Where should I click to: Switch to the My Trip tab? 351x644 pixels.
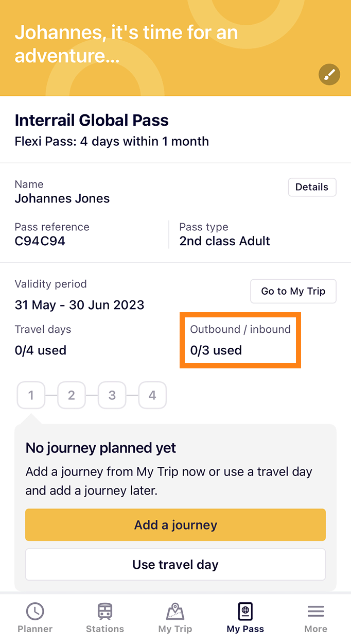tap(174, 616)
